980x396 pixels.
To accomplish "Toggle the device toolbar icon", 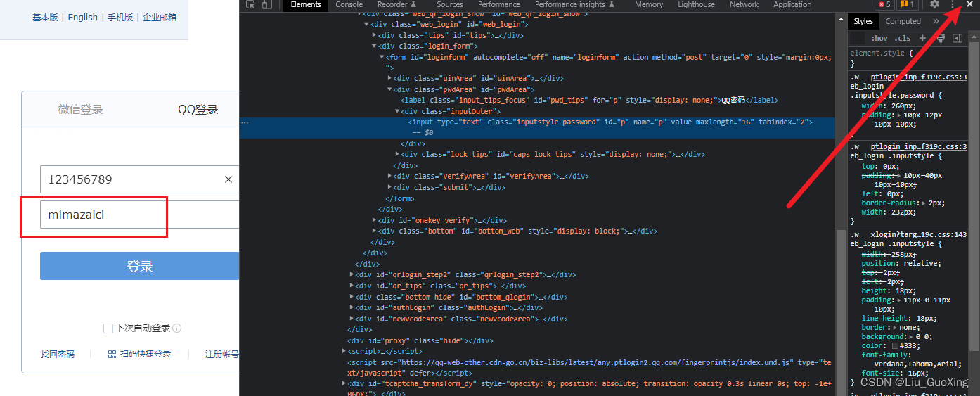I will click(x=267, y=4).
